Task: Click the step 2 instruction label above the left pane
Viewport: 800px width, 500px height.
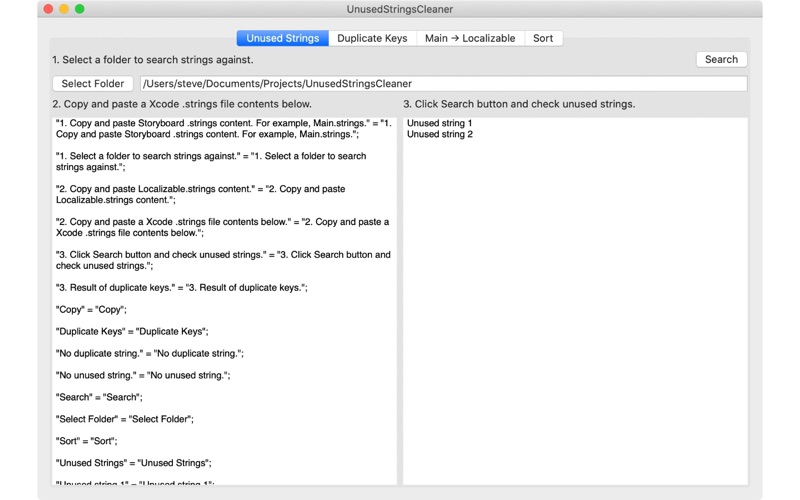Action: tap(182, 104)
